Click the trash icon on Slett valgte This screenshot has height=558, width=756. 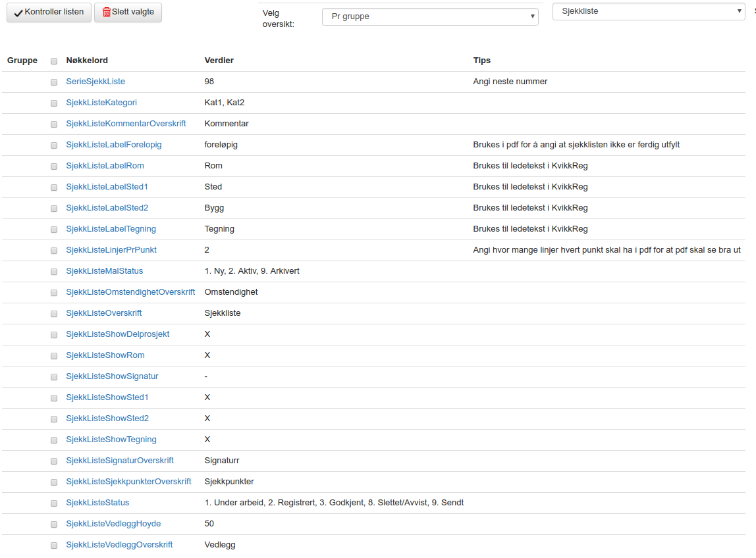coord(107,13)
